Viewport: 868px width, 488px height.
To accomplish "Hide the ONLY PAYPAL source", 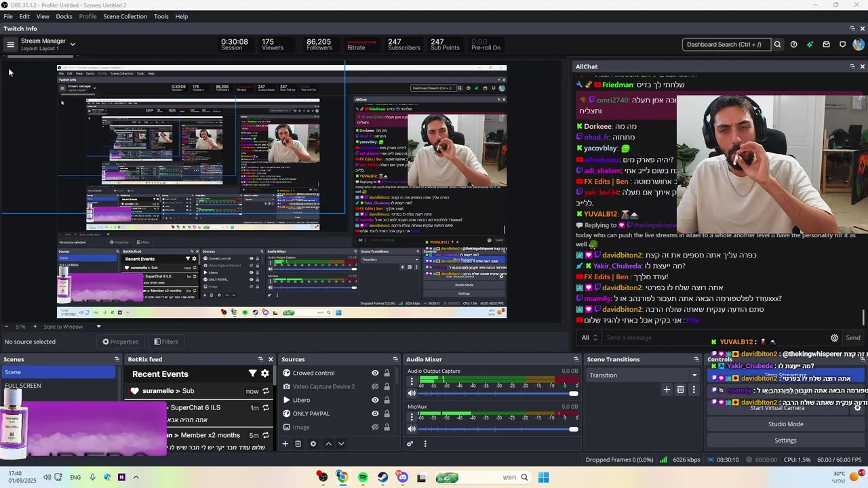I will coord(375,413).
